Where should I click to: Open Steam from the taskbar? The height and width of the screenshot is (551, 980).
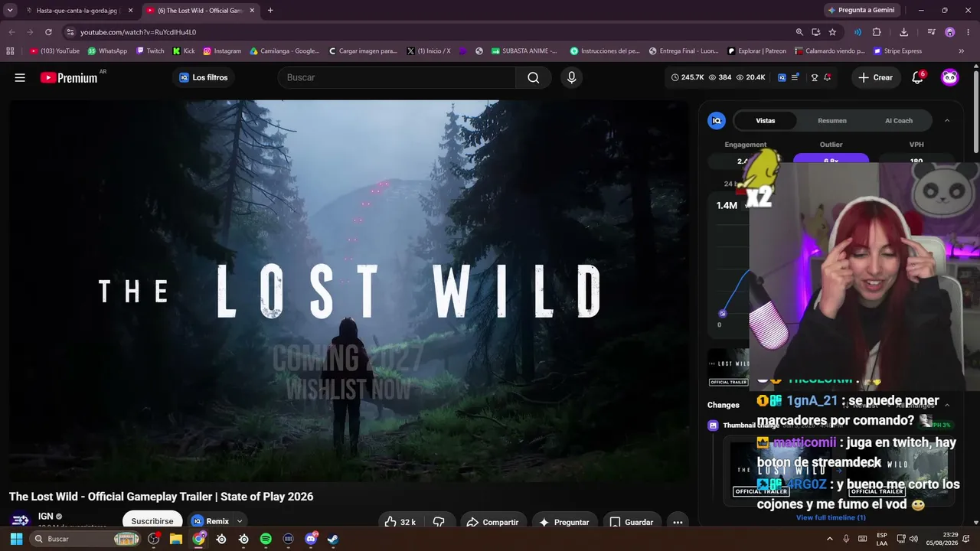pyautogui.click(x=333, y=539)
